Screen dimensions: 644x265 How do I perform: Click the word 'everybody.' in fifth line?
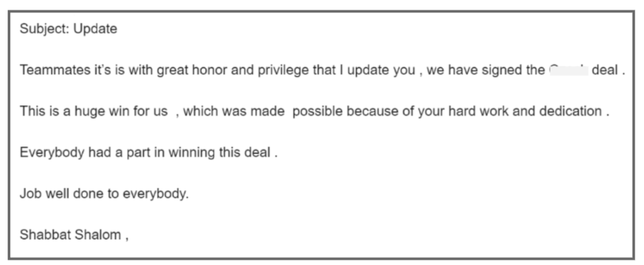[x=156, y=194]
